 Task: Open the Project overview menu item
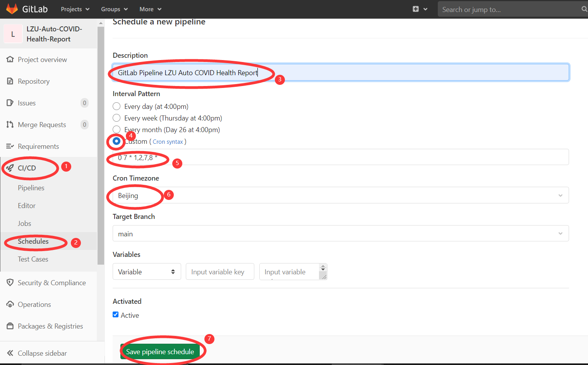pyautogui.click(x=42, y=59)
